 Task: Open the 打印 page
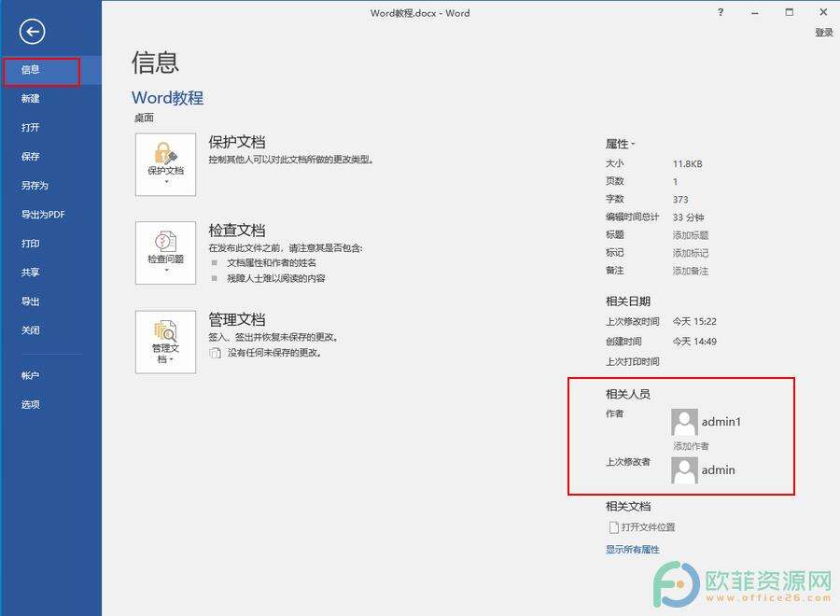click(x=31, y=244)
